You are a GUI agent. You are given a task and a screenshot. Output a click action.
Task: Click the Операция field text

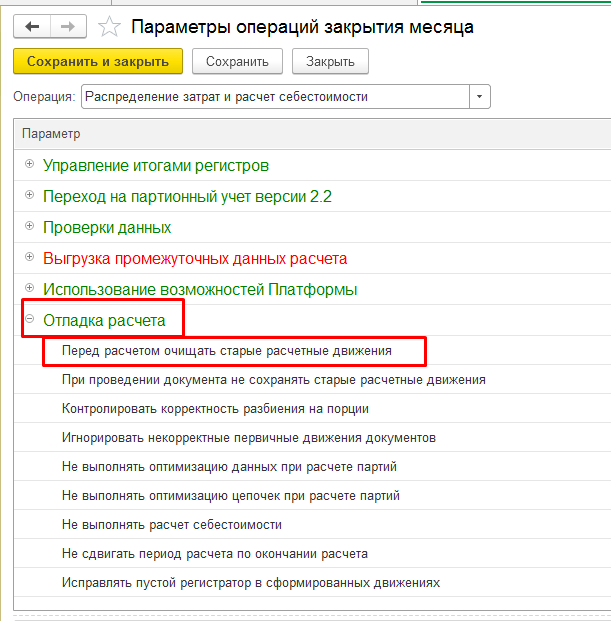[x=227, y=97]
